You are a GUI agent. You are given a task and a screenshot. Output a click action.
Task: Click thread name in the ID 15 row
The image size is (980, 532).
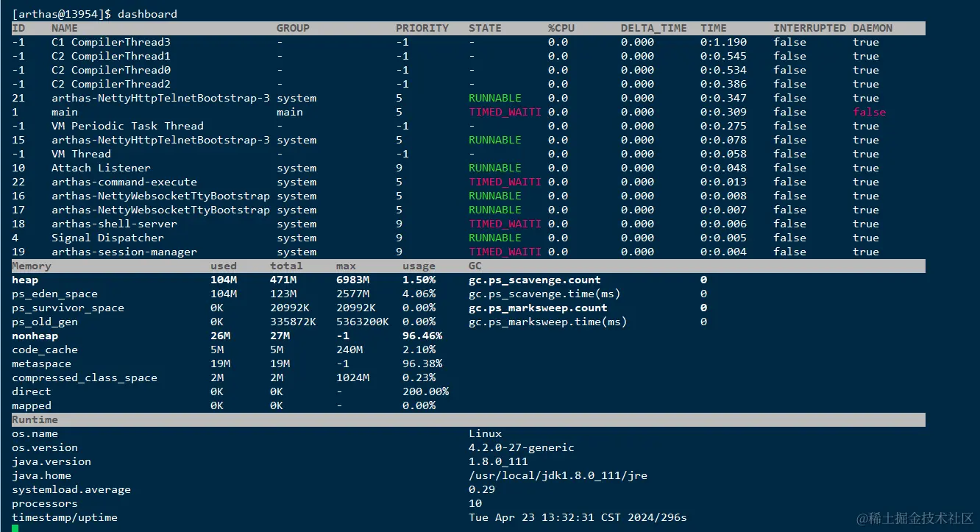pos(160,140)
